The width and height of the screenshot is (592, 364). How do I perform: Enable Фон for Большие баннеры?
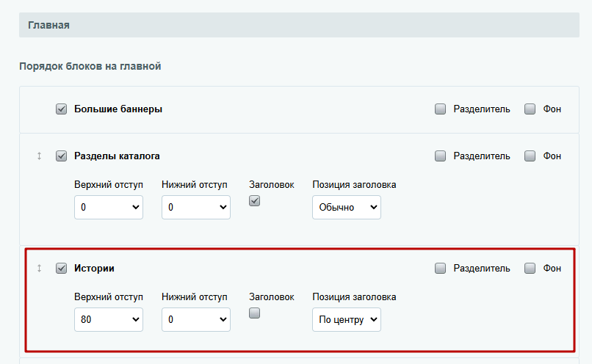[530, 109]
